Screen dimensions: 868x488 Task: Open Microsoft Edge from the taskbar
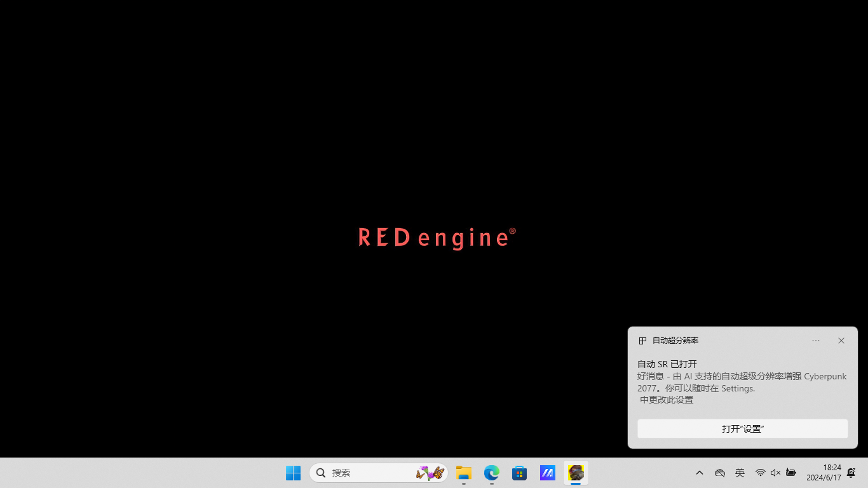pyautogui.click(x=492, y=473)
